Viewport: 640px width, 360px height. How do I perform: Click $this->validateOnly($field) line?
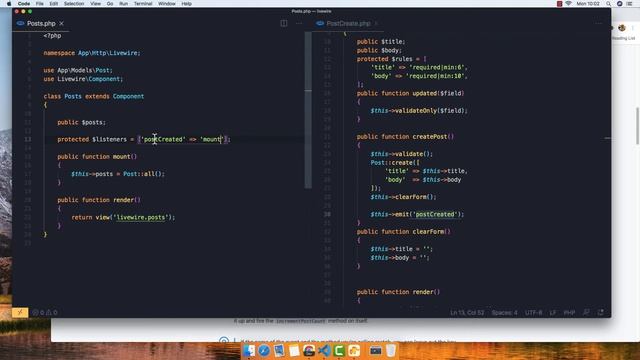click(x=419, y=111)
